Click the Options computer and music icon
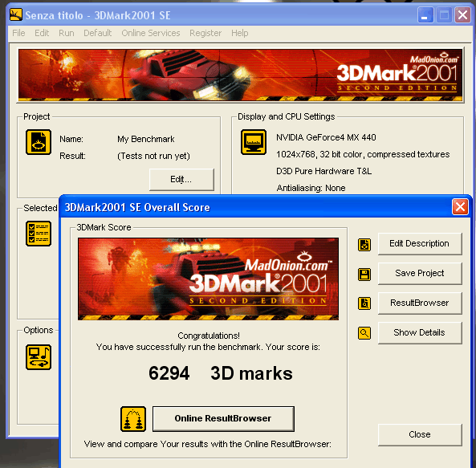This screenshot has width=476, height=468. coord(39,357)
